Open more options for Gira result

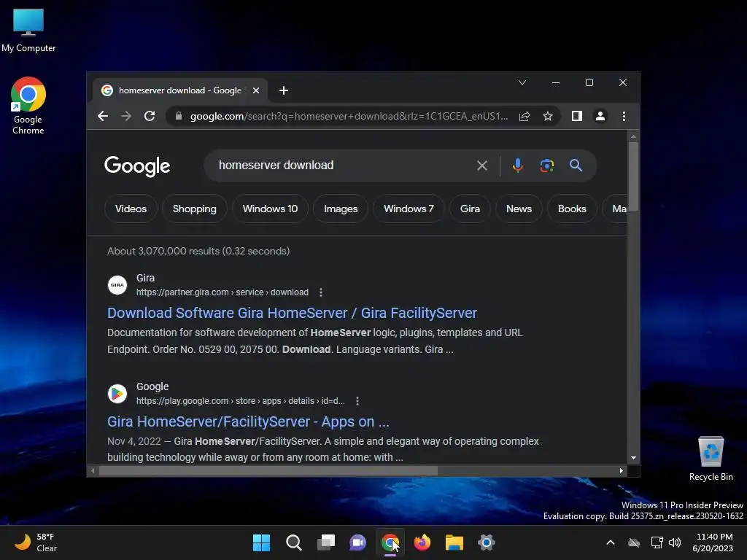pos(321,292)
